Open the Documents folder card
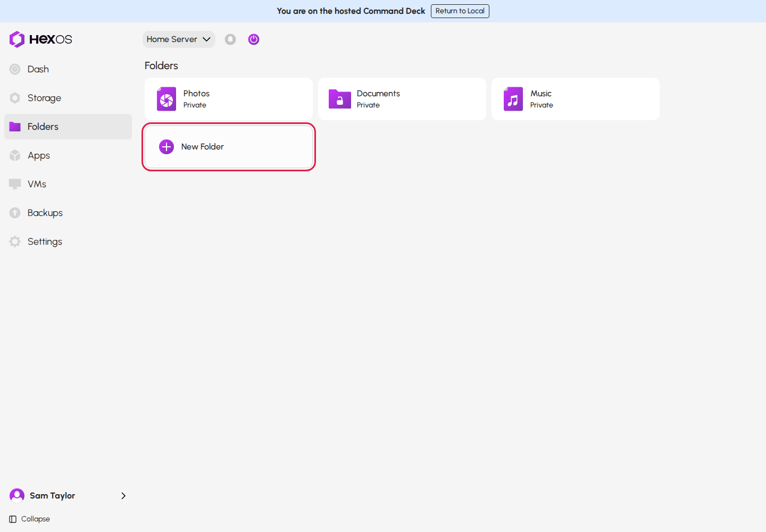Image resolution: width=766 pixels, height=532 pixels. [x=402, y=99]
